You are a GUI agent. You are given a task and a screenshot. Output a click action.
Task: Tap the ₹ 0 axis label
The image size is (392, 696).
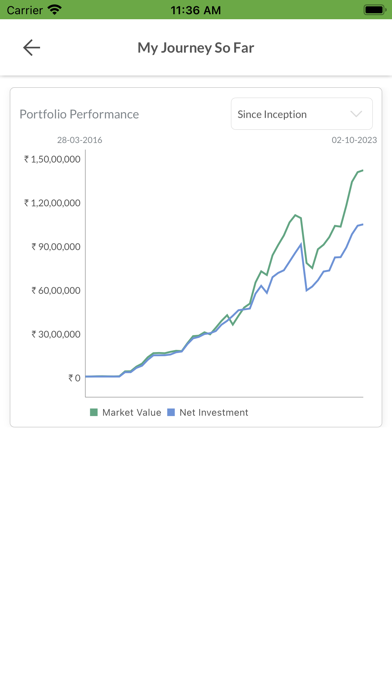(74, 378)
